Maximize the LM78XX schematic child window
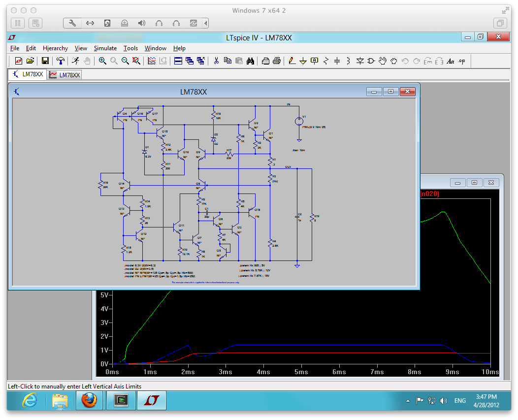Image resolution: width=518 pixels, height=420 pixels. coord(390,92)
